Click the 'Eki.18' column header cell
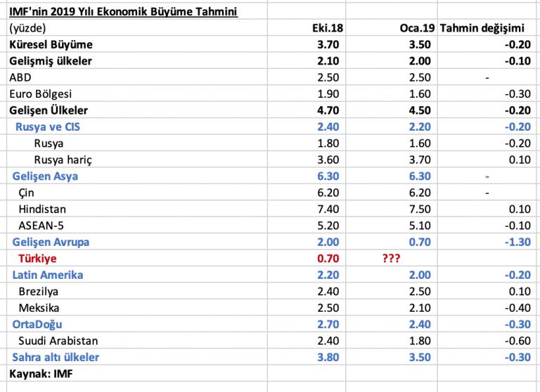 click(307, 27)
